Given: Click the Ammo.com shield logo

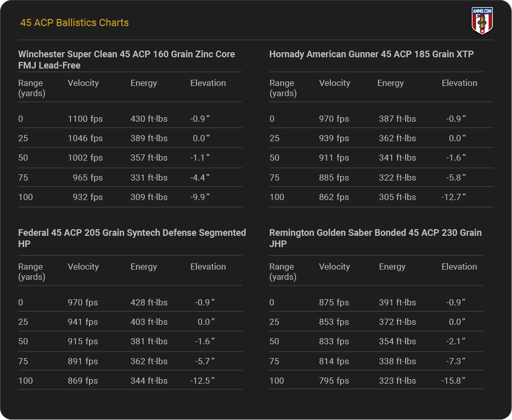Looking at the screenshot, I should click(481, 21).
